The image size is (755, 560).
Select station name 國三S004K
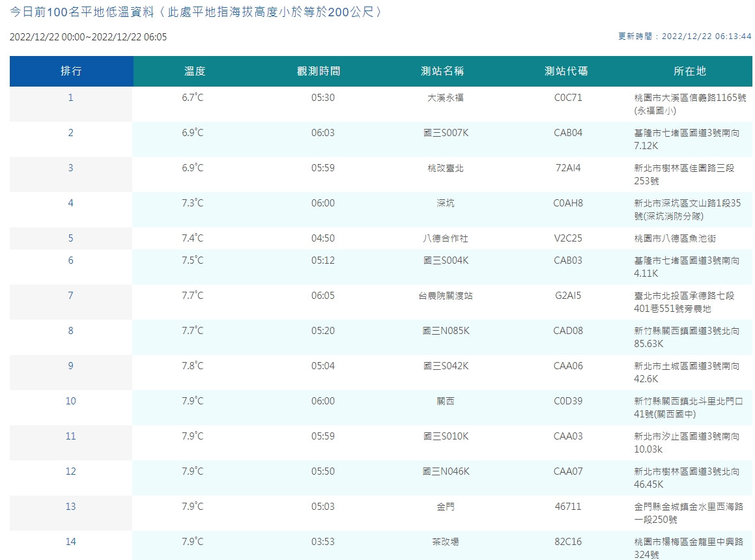(446, 260)
